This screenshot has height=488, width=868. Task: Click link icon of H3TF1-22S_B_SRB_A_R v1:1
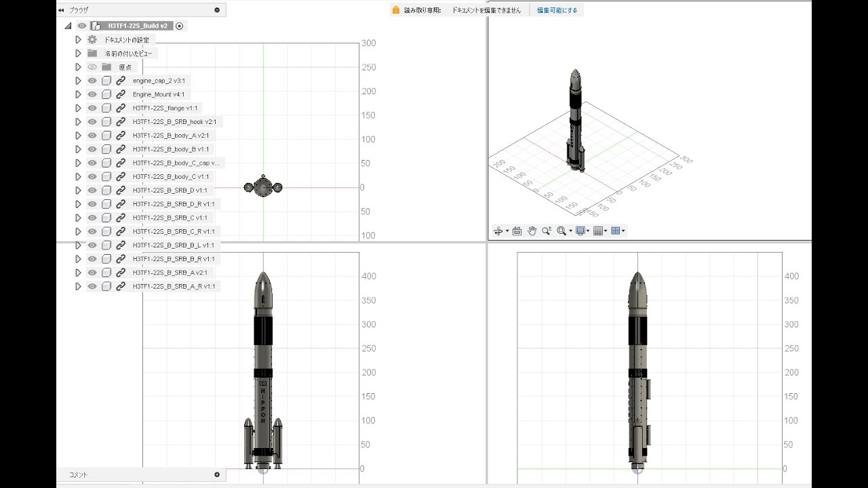tap(121, 286)
